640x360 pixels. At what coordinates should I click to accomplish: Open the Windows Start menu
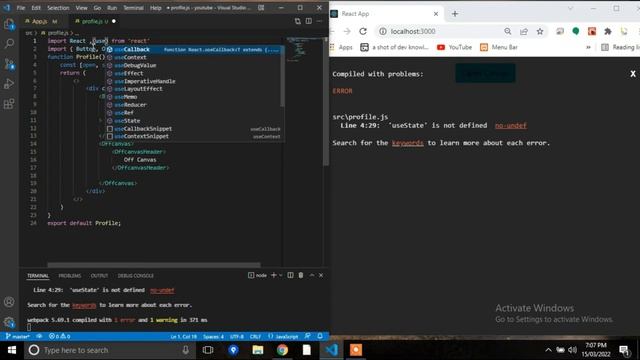12,350
